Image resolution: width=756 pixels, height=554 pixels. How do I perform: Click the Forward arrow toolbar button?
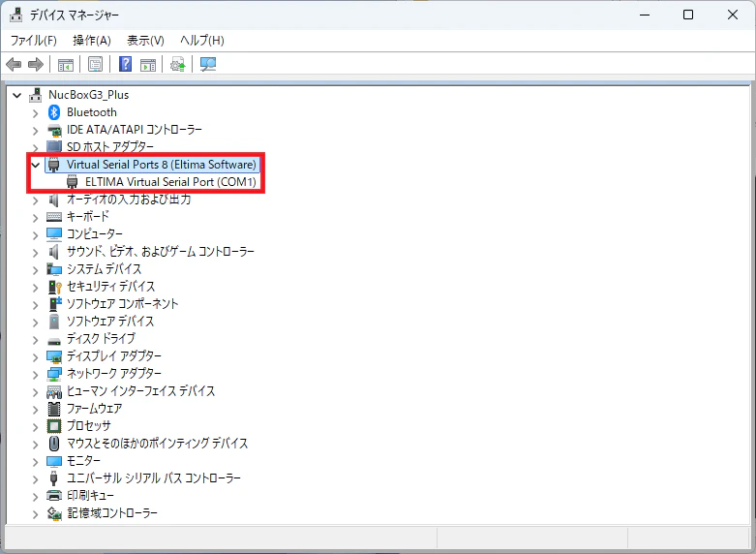click(x=36, y=64)
